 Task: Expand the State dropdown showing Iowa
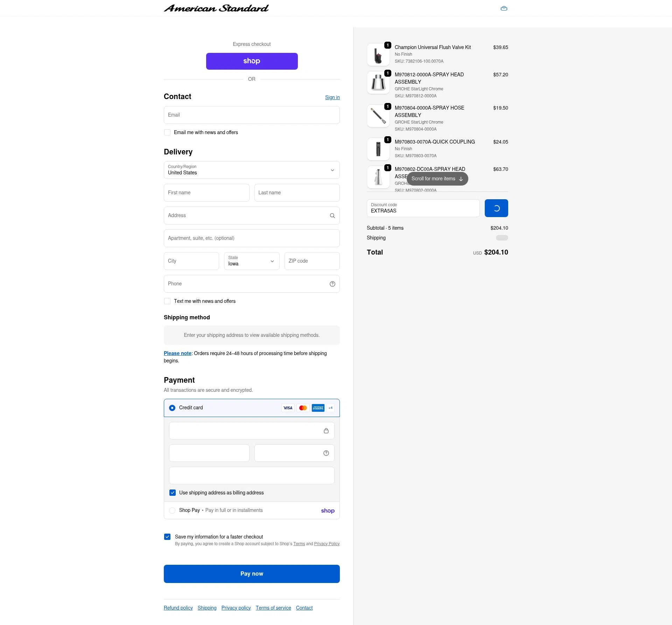coord(251,261)
